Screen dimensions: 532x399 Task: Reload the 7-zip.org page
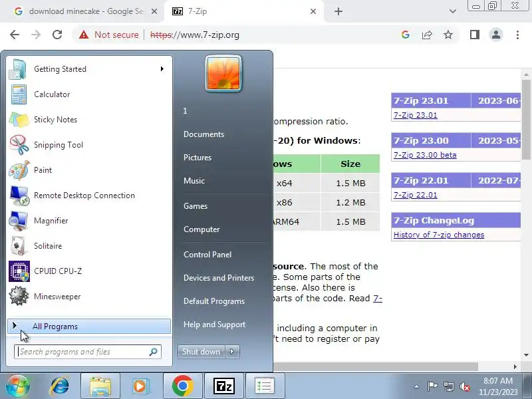pos(57,35)
